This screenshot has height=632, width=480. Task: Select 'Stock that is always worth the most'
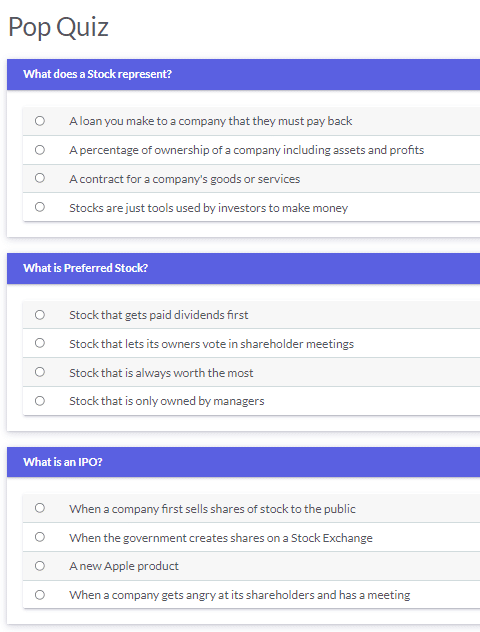[x=40, y=372]
